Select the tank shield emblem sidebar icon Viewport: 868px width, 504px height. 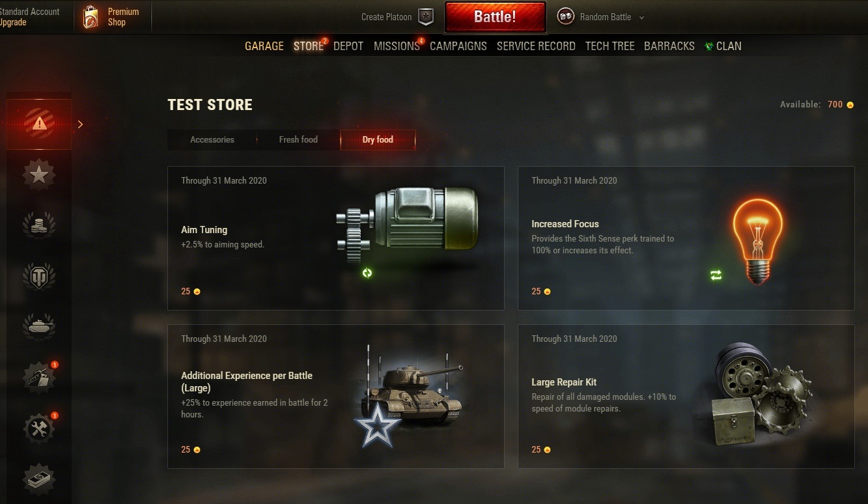click(39, 276)
